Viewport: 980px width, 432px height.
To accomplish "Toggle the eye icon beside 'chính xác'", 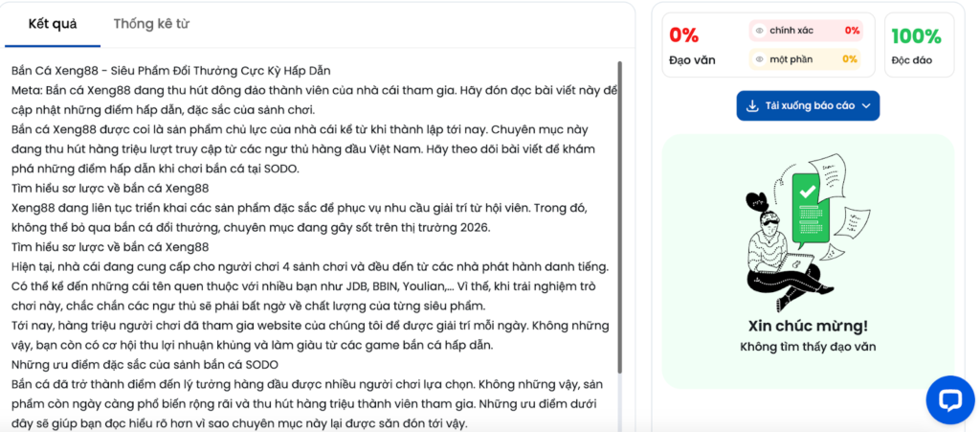I will (760, 31).
